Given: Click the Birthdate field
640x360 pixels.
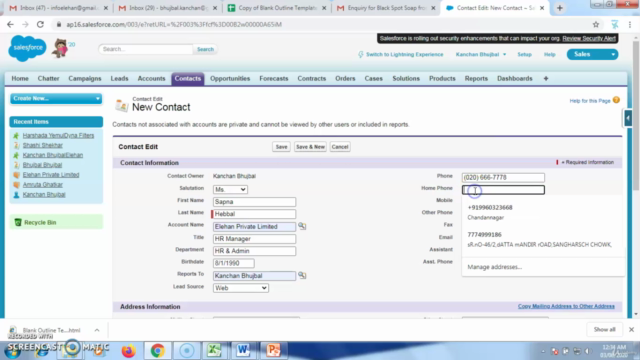Looking at the screenshot, I should click(x=234, y=263).
